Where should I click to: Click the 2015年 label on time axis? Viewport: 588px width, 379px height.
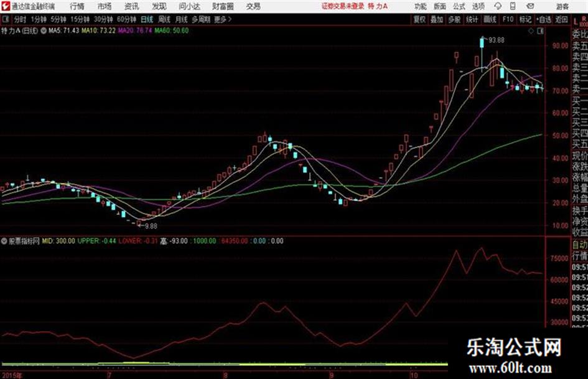point(12,375)
